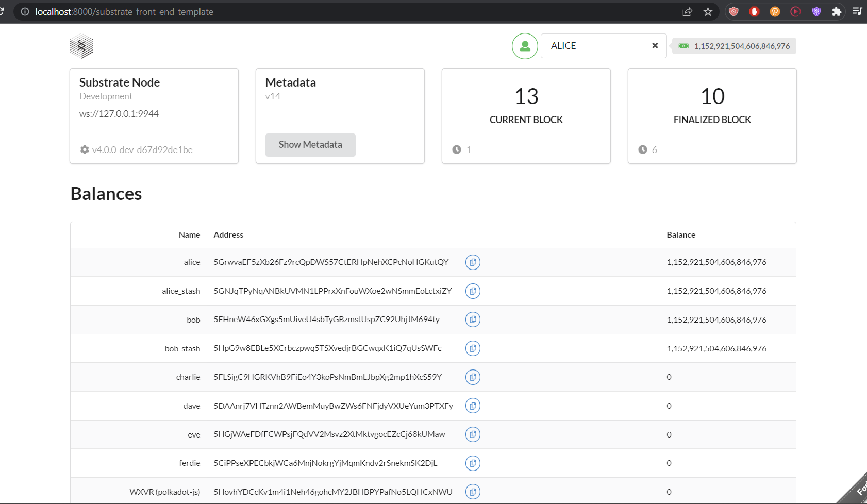The width and height of the screenshot is (867, 504).
Task: Click the ws://127.0.0.1:9944 endpoint text
Action: tap(119, 114)
